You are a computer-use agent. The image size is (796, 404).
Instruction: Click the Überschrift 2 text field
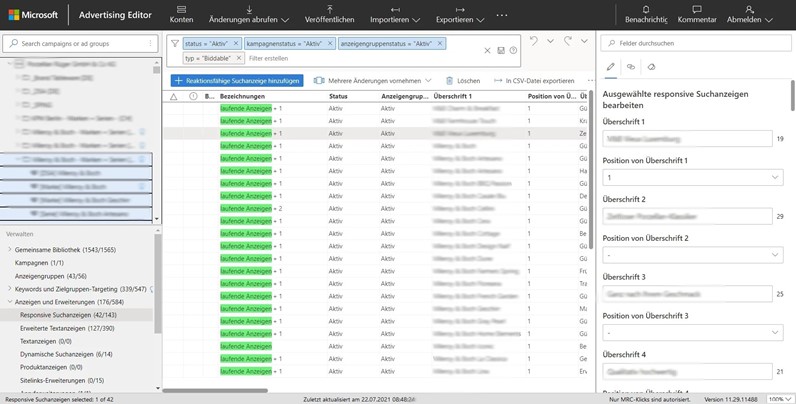(687, 216)
